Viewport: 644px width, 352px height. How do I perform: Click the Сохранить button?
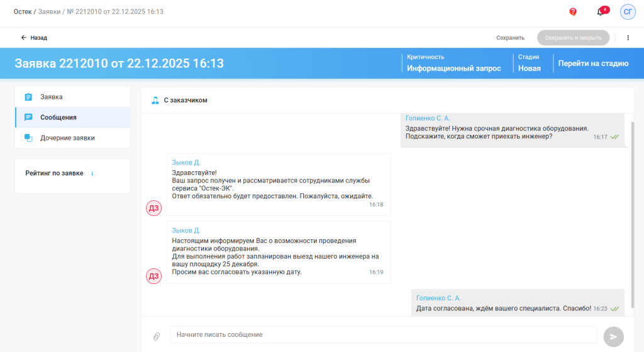[510, 38]
